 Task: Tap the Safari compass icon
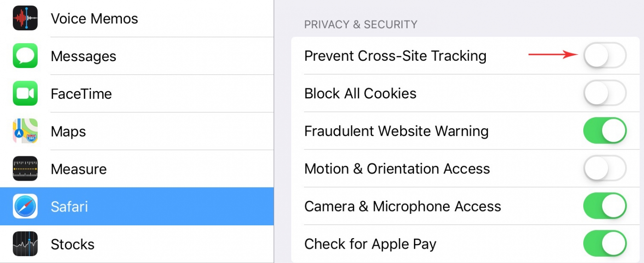click(x=25, y=206)
